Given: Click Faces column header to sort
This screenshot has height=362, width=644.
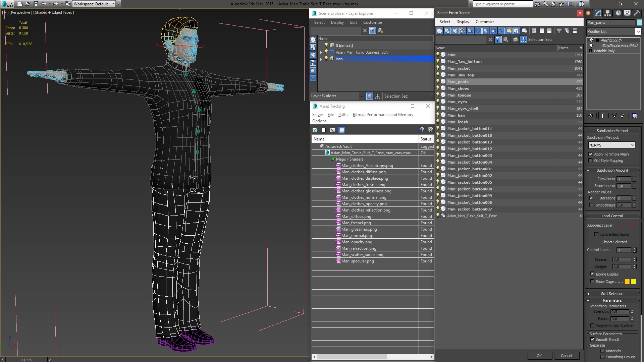Looking at the screenshot, I should point(571,48).
